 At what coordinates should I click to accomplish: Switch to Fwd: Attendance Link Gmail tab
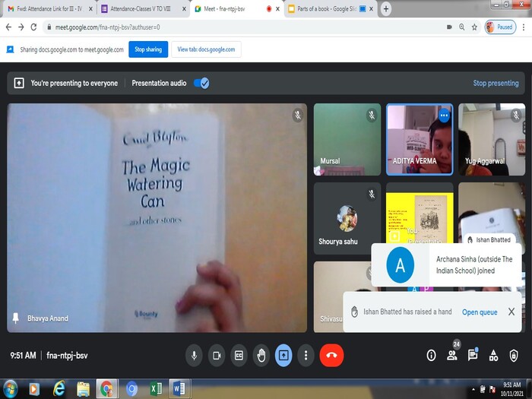pyautogui.click(x=50, y=9)
